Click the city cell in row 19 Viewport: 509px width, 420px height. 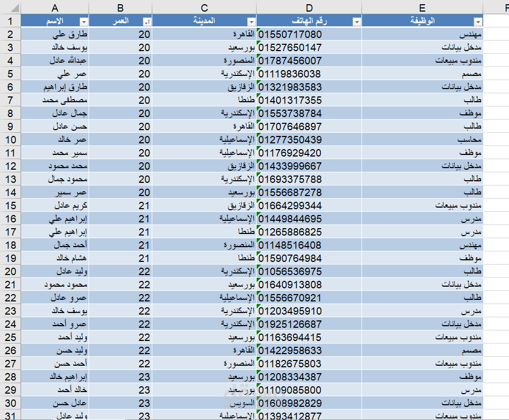coord(204,258)
